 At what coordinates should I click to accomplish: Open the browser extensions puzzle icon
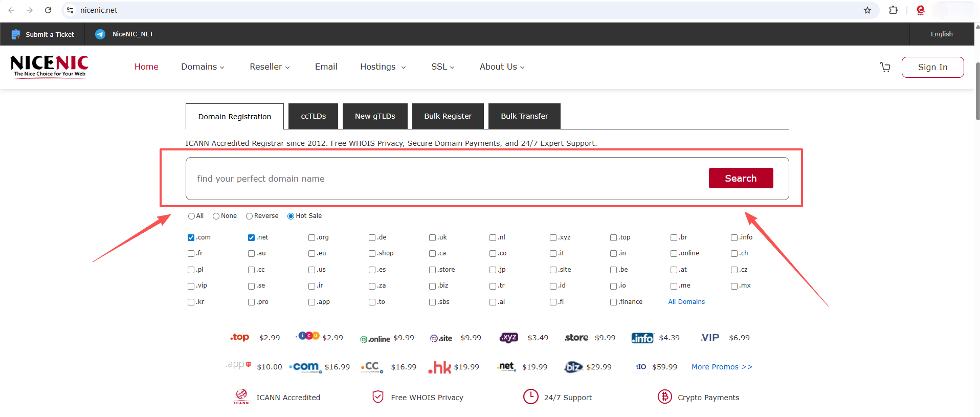click(894, 10)
